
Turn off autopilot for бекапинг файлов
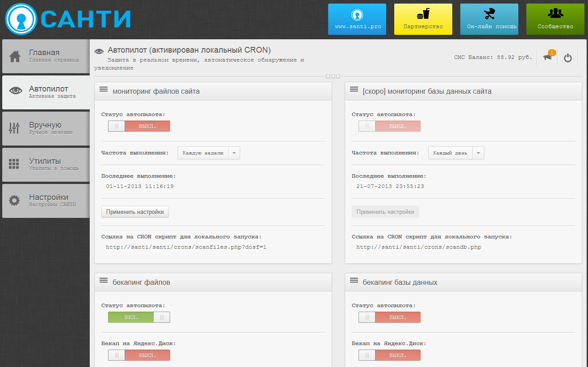tap(139, 317)
